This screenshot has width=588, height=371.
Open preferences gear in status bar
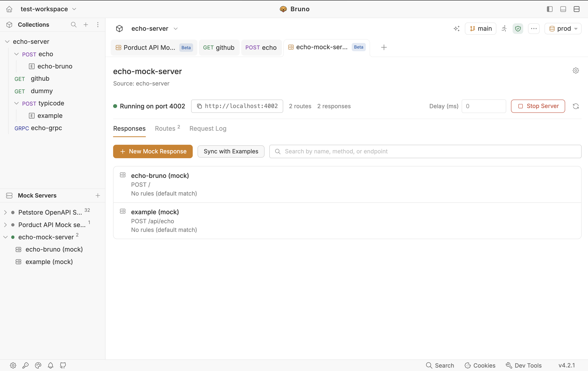(x=13, y=365)
